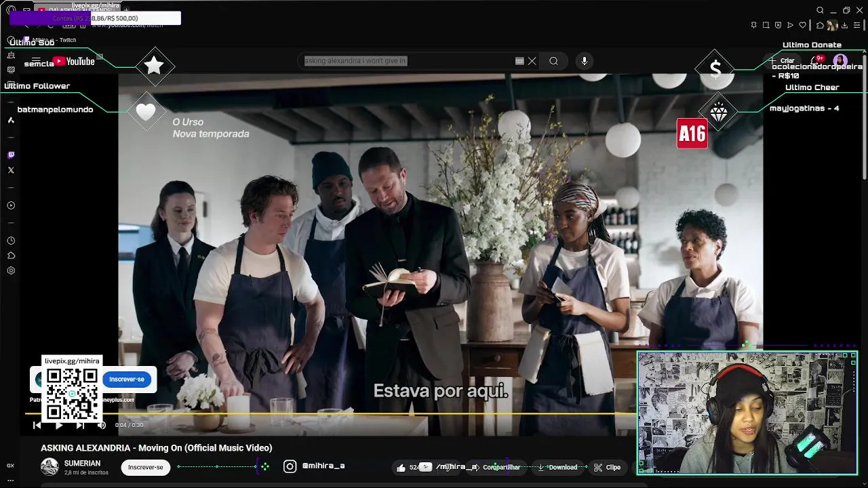
Task: Click the YouTube logo
Action: pyautogui.click(x=73, y=62)
